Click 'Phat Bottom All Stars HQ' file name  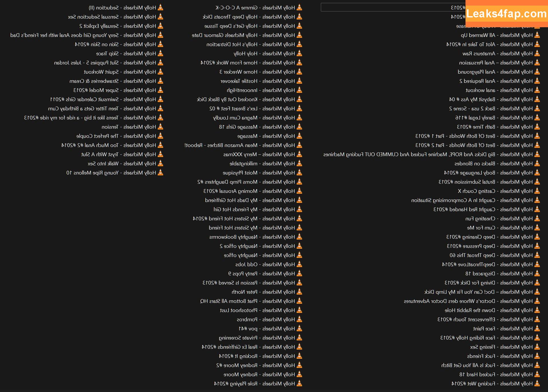click(229, 301)
